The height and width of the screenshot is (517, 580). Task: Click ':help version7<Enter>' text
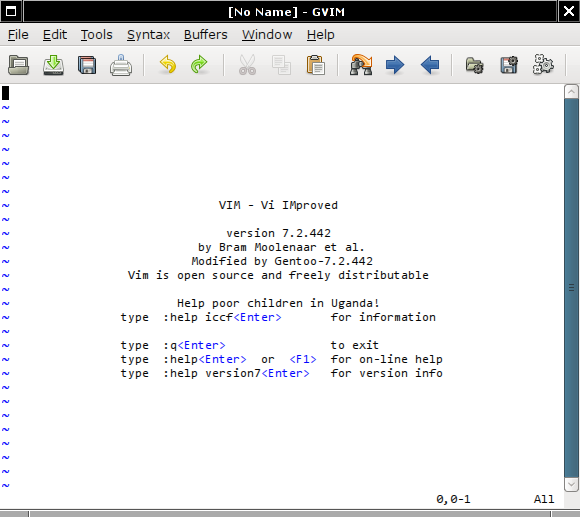tap(236, 373)
